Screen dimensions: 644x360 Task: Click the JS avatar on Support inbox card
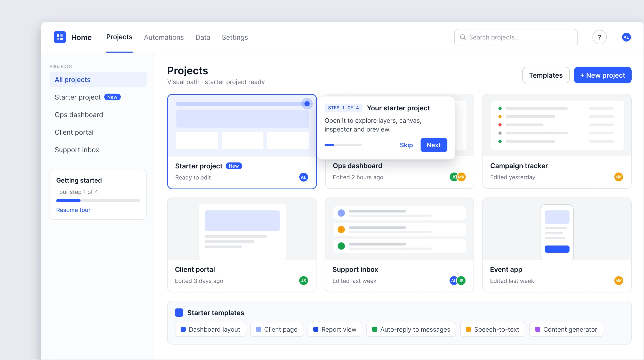461,281
